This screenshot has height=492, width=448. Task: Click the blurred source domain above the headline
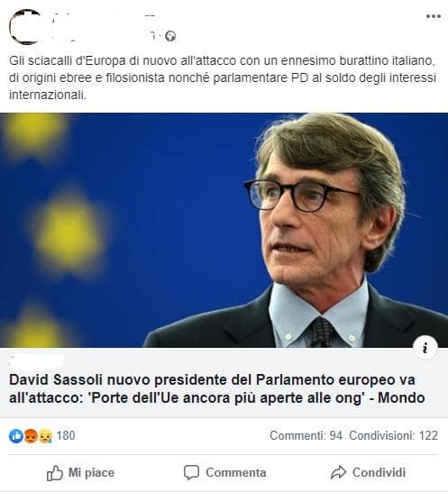[x=36, y=360]
